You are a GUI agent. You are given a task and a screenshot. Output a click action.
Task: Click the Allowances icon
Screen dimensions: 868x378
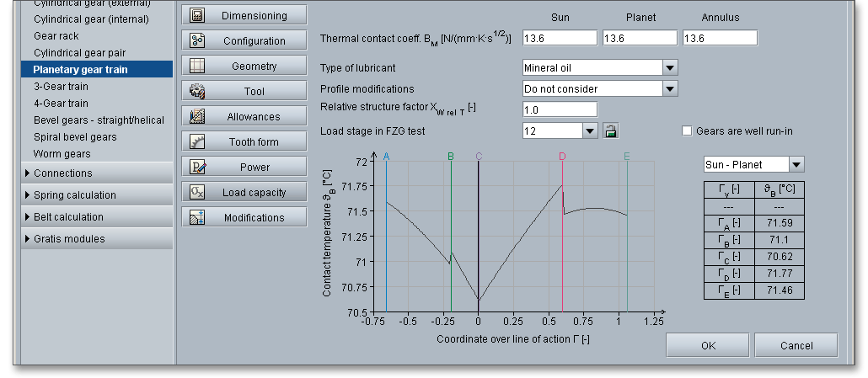198,116
